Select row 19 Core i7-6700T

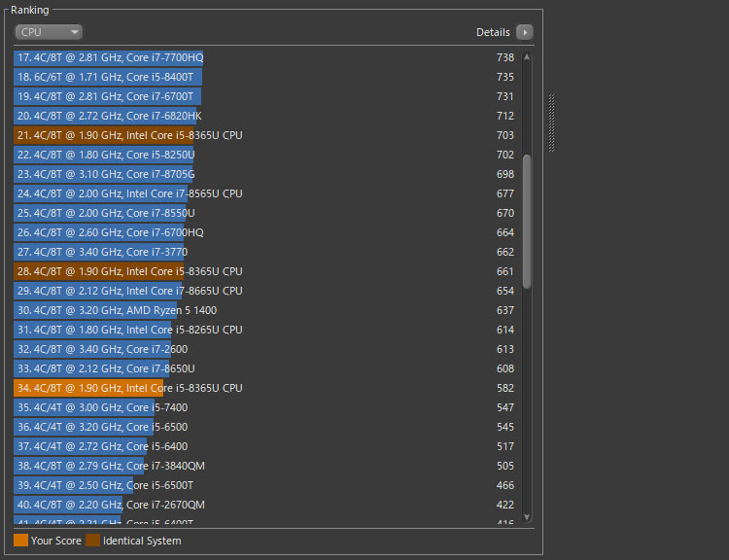coord(266,97)
